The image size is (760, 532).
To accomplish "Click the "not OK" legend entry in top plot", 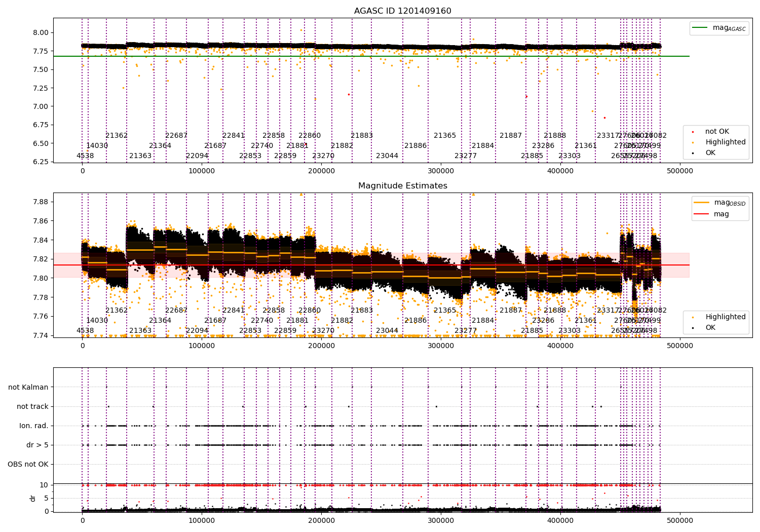I will pos(712,132).
